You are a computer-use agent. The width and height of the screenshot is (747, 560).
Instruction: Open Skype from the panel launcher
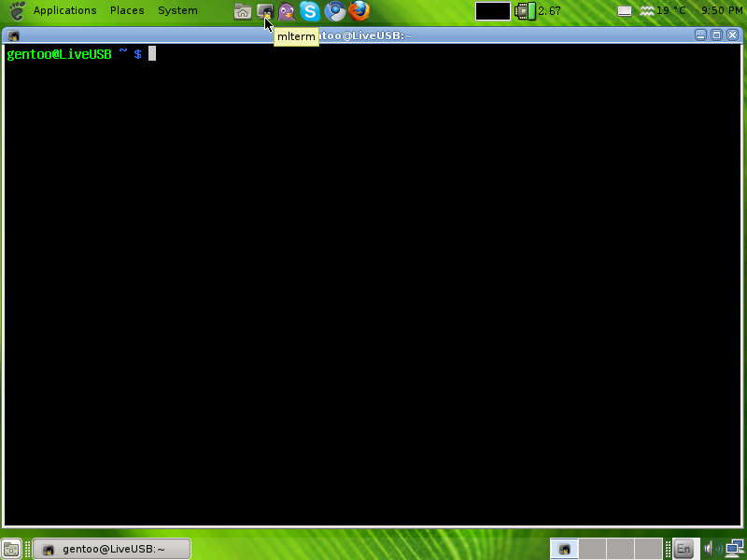click(x=310, y=11)
